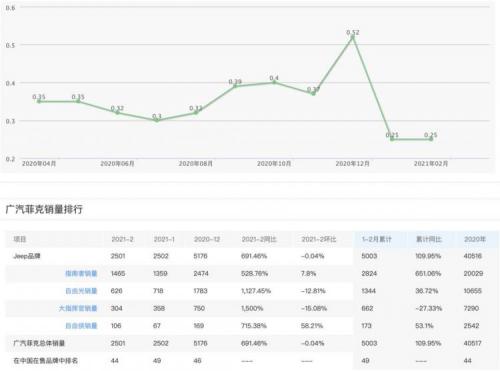This screenshot has width=500, height=371.
Task: Click the 广汽菲克销量排行 heading
Action: (x=44, y=209)
